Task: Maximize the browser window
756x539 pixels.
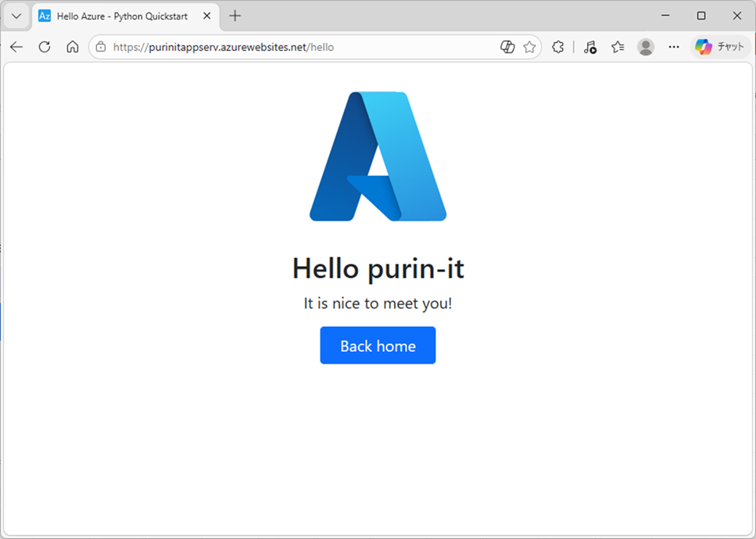Action: coord(701,16)
